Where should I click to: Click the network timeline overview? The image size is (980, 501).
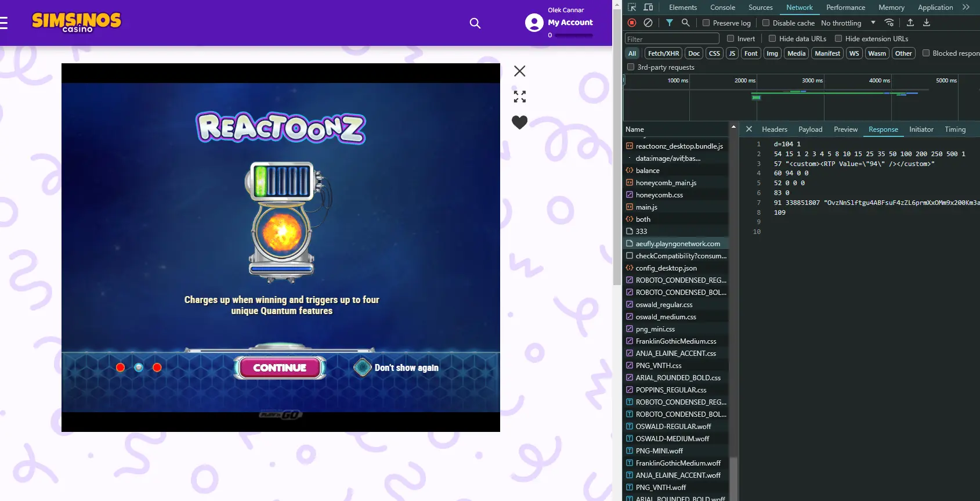[801, 98]
